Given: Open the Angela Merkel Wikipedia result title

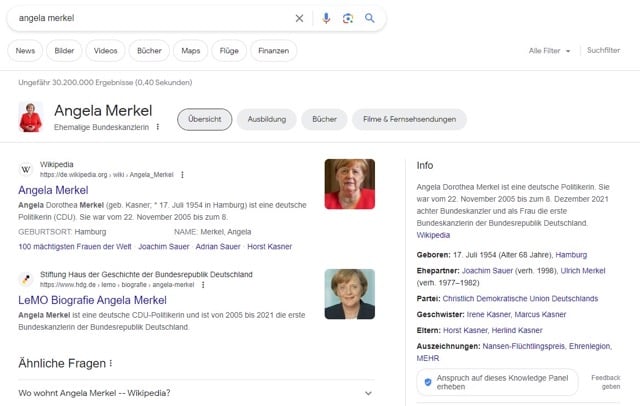Looking at the screenshot, I should coord(53,190).
